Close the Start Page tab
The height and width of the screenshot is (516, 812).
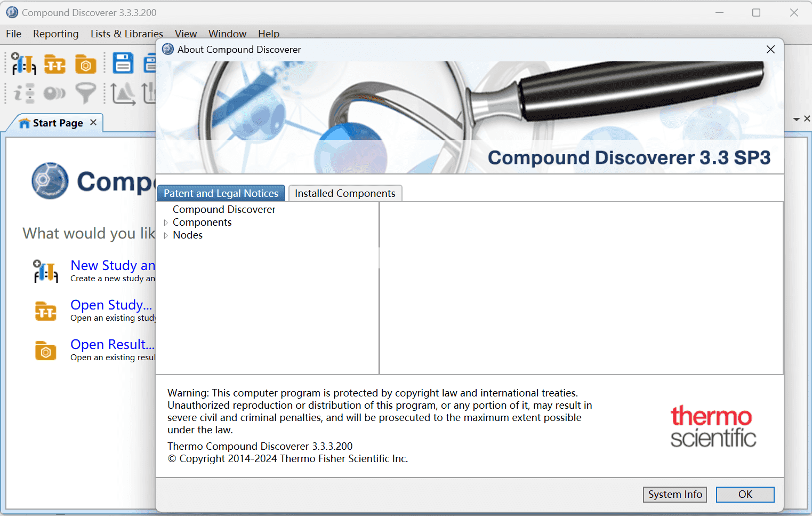click(x=93, y=122)
